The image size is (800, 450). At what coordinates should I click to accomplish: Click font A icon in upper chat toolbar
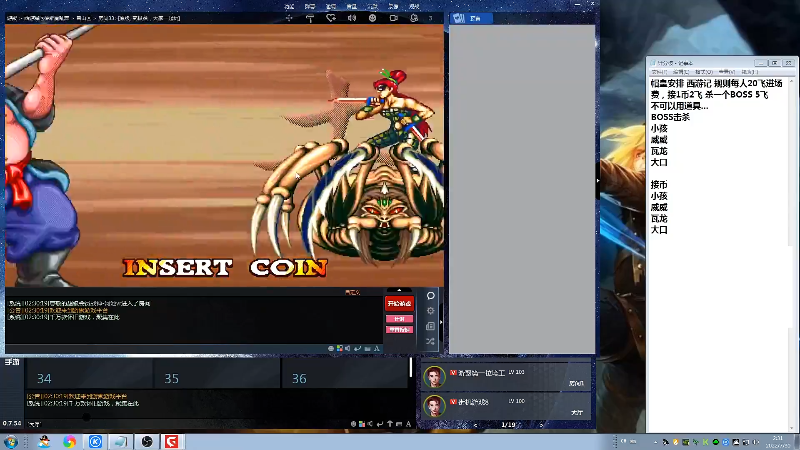(377, 348)
